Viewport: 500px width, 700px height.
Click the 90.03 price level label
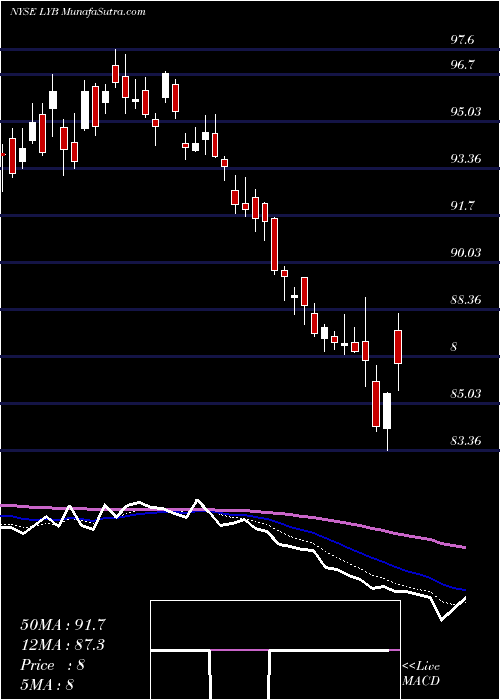(464, 253)
